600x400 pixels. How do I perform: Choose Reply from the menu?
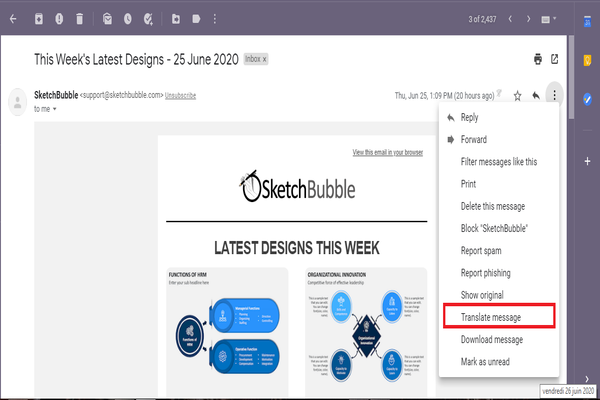point(499,118)
